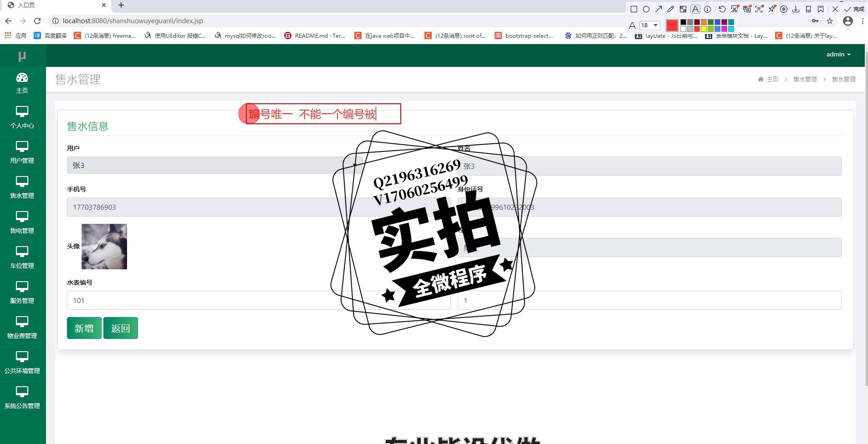Start screen recording from toolbar
Image resolution: width=868 pixels, height=444 pixels.
[784, 9]
